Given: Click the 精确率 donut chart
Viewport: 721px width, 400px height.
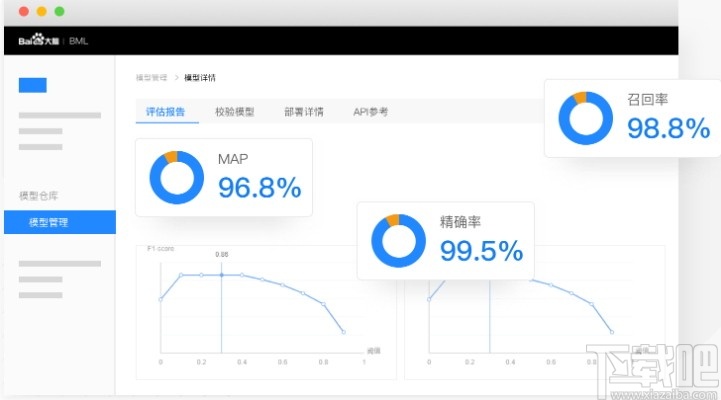Looking at the screenshot, I should [398, 240].
